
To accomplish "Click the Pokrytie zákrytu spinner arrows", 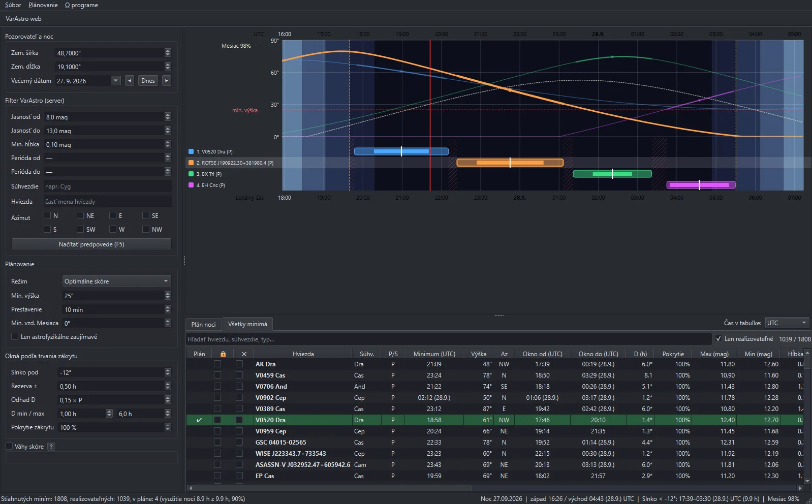I will (168, 427).
